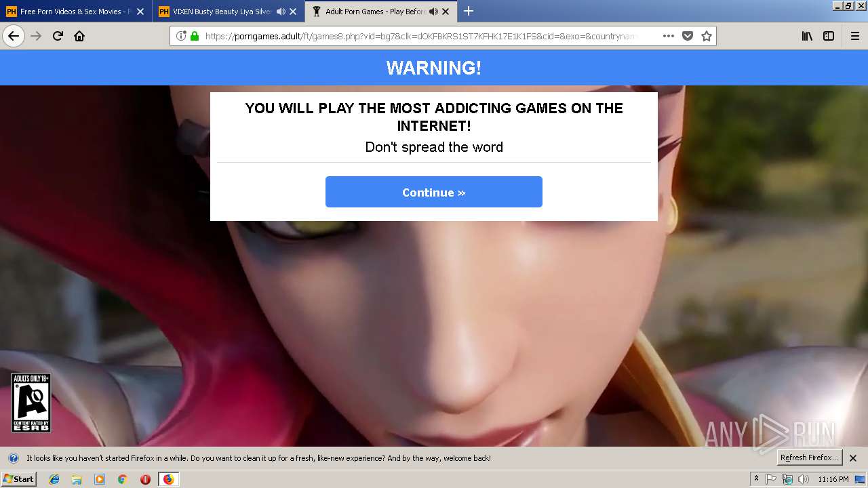Image resolution: width=868 pixels, height=488 pixels.
Task: Click the Continue button
Action: 434,192
